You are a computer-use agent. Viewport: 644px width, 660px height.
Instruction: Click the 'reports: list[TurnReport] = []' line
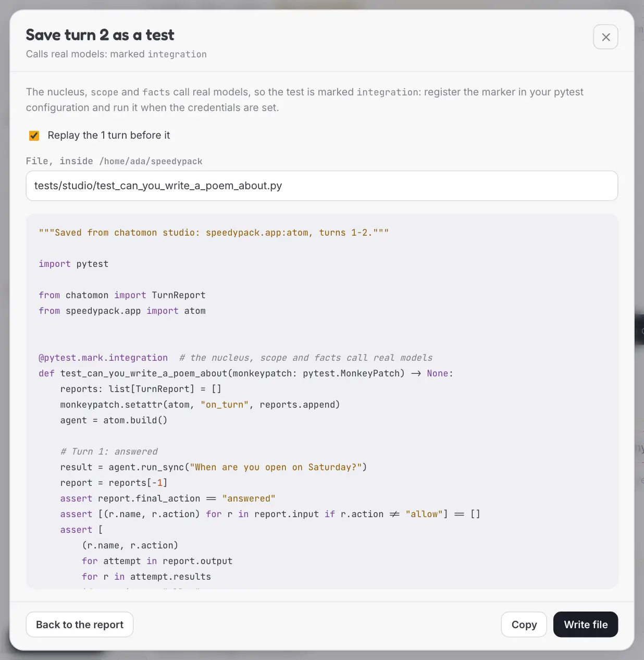(141, 389)
